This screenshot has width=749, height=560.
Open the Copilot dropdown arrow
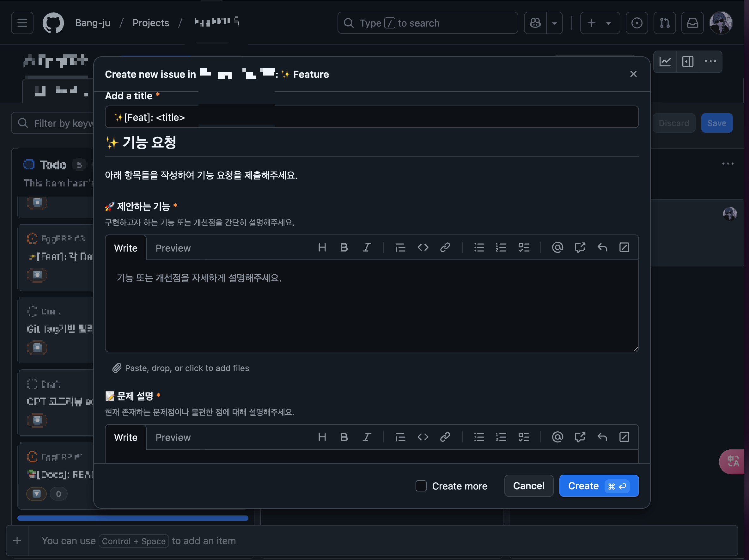tap(554, 23)
